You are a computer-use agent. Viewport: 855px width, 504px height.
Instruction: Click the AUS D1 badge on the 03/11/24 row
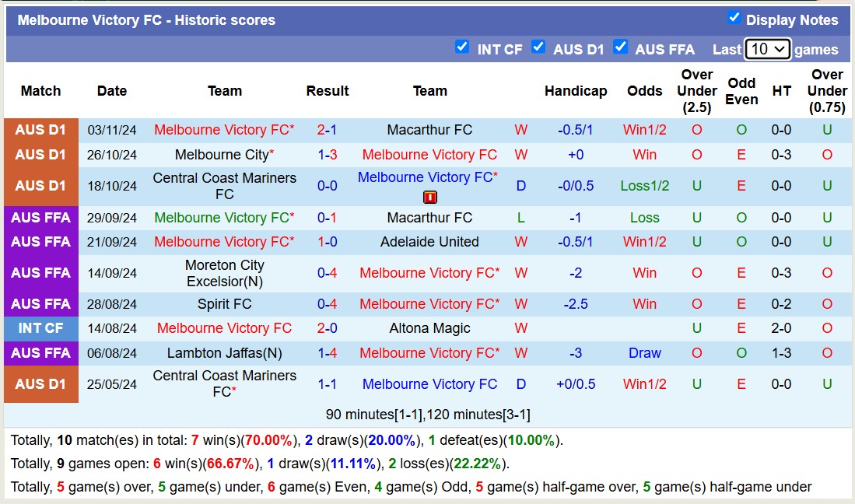[x=40, y=130]
